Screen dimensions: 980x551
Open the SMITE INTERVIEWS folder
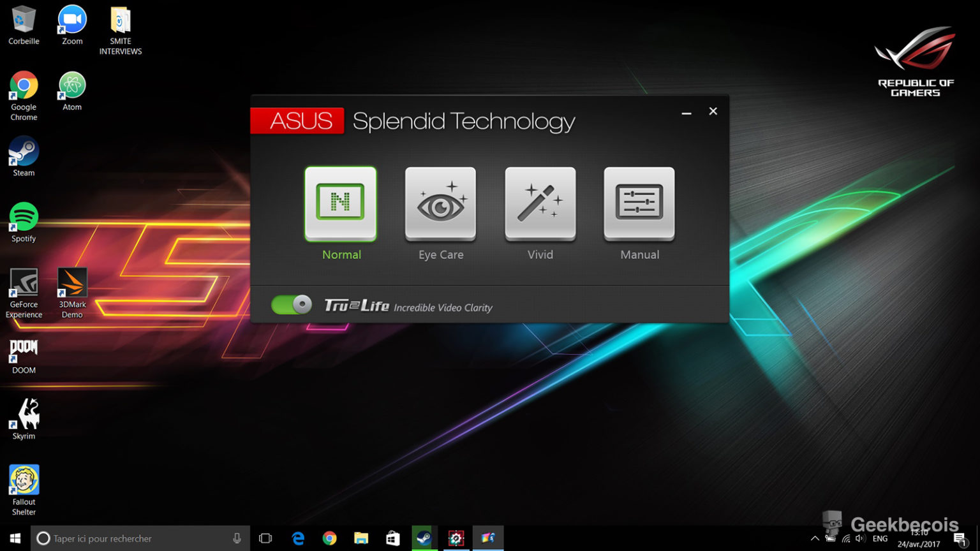pyautogui.click(x=120, y=24)
